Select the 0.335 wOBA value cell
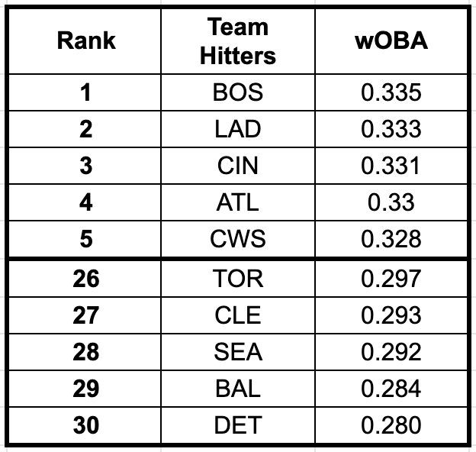The width and height of the screenshot is (476, 452). click(391, 93)
